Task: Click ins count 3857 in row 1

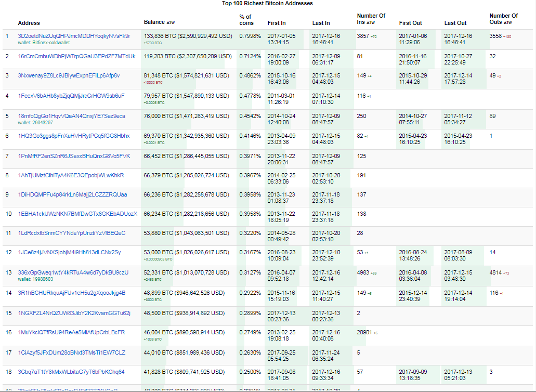Action: (363, 36)
